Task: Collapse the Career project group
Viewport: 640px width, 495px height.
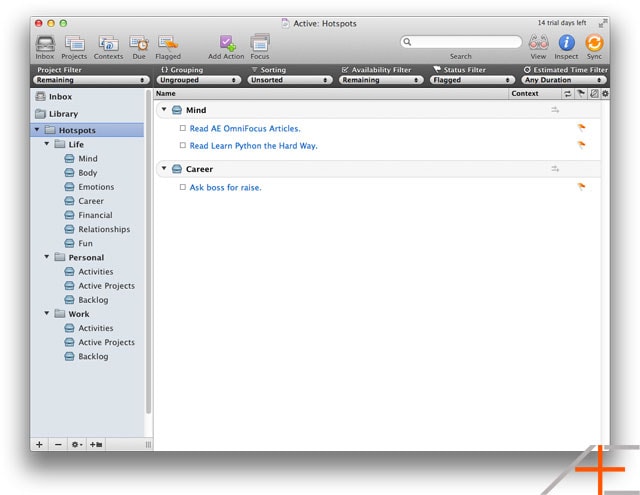Action: (x=164, y=168)
